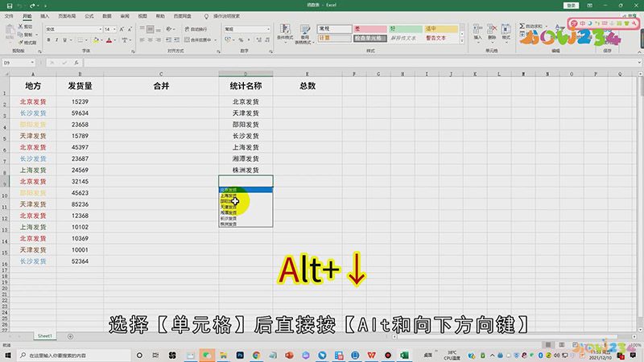Viewport: 644px width, 362px height.
Task: Open the borders dropdown arrow
Action: click(x=86, y=40)
